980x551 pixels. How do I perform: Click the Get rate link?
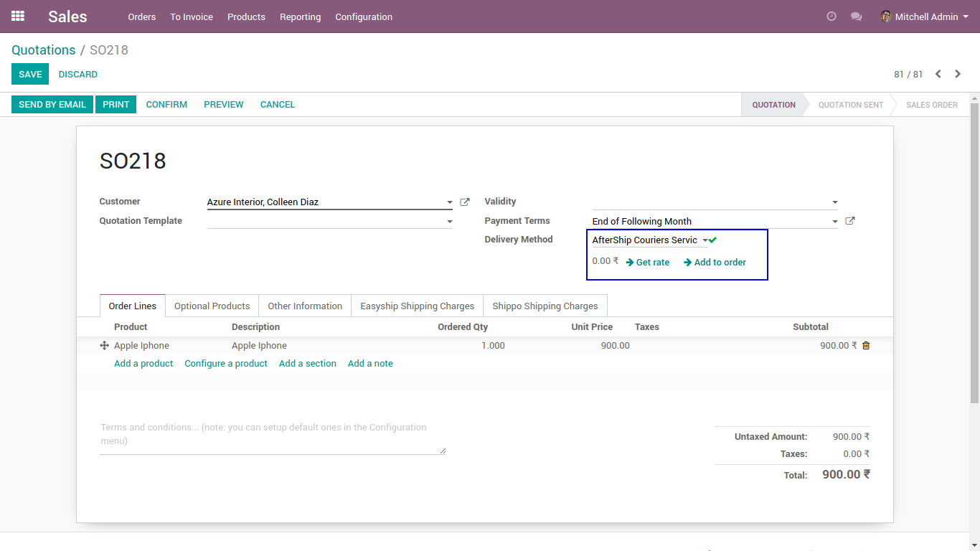coord(648,263)
